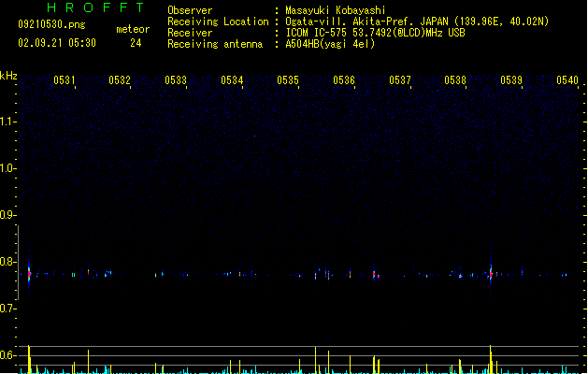This screenshot has height=374, width=588.
Task: Click the Receiving antenna label
Action: 215,44
